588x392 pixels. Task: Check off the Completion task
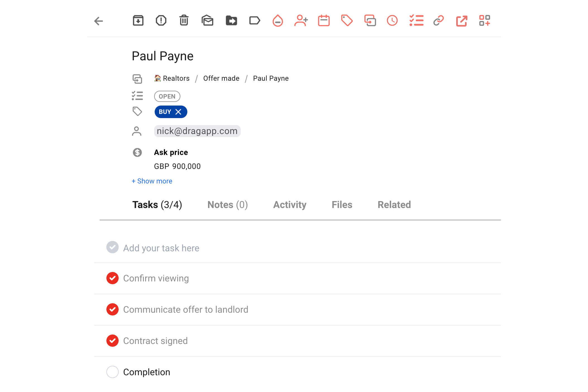coord(113,372)
